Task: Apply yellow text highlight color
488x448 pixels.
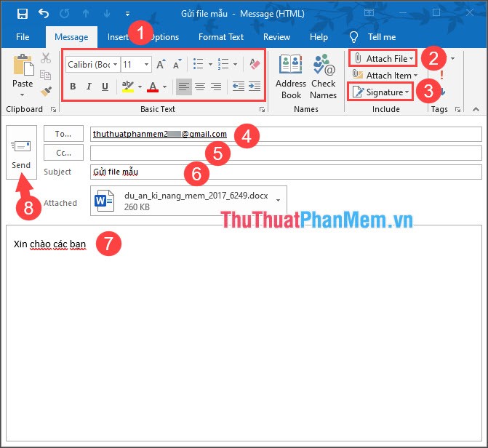Action: pyautogui.click(x=127, y=87)
